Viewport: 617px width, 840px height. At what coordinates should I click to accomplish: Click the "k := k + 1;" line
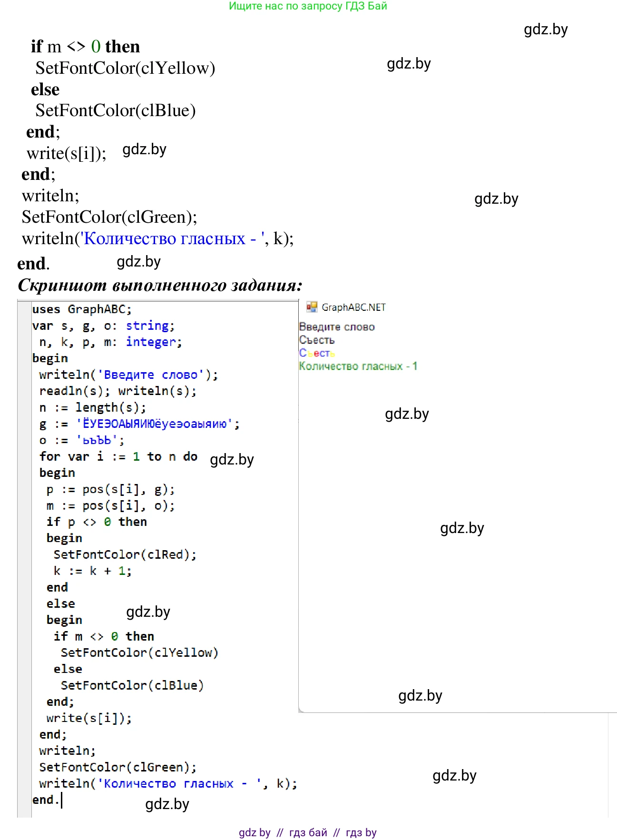point(92,571)
